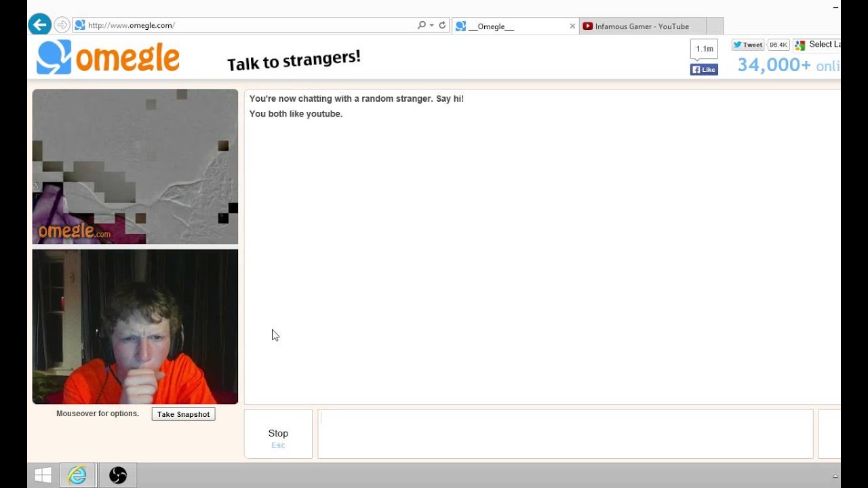This screenshot has height=488, width=868.
Task: Click your own webcam video feed
Action: [x=135, y=327]
